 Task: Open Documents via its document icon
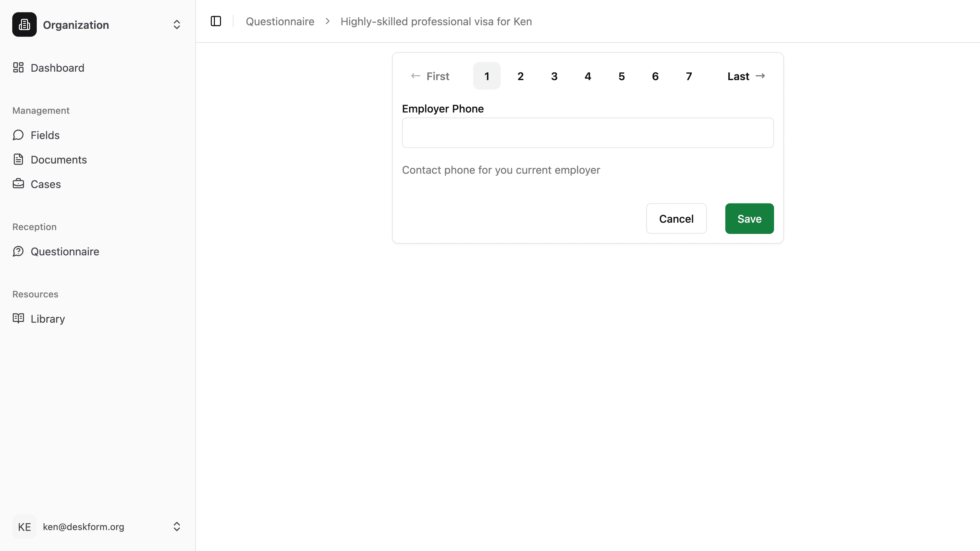[x=19, y=159]
